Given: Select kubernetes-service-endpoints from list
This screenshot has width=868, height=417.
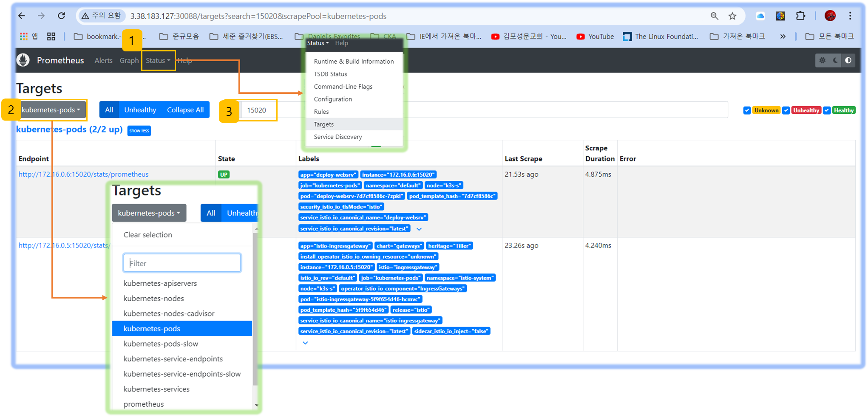Looking at the screenshot, I should point(182,359).
